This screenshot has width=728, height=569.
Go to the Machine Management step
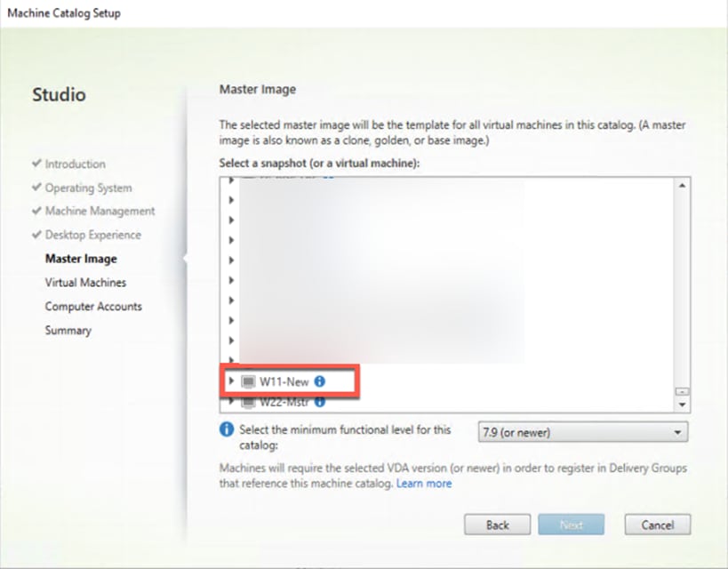[100, 211]
